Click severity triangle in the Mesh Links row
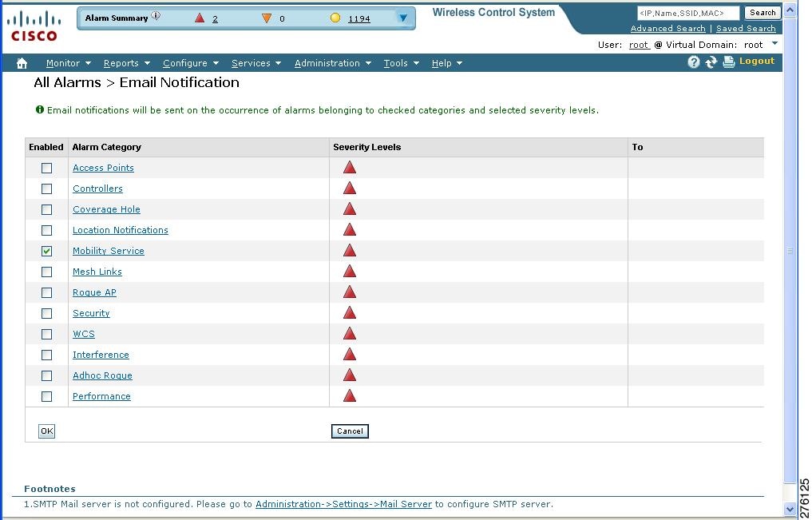 (350, 271)
